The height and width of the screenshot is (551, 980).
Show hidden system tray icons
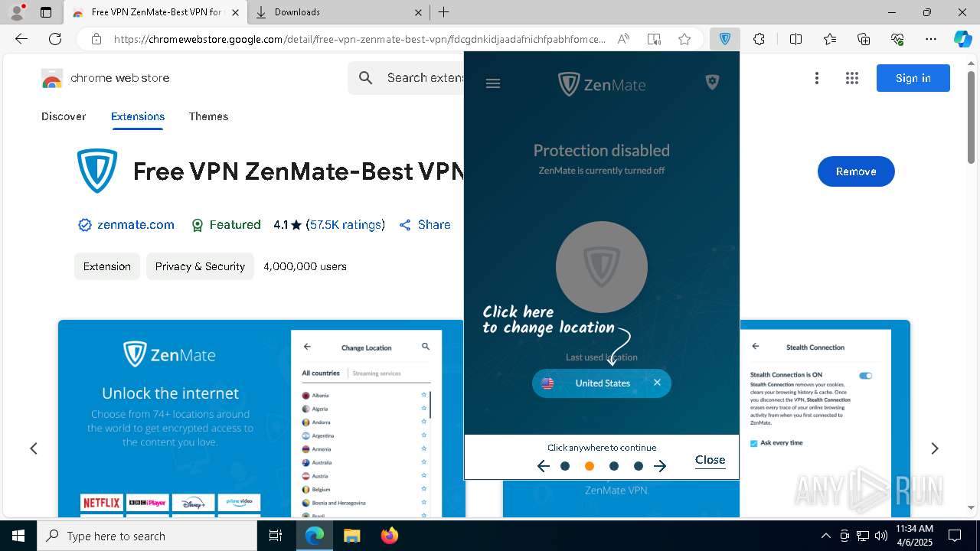825,536
